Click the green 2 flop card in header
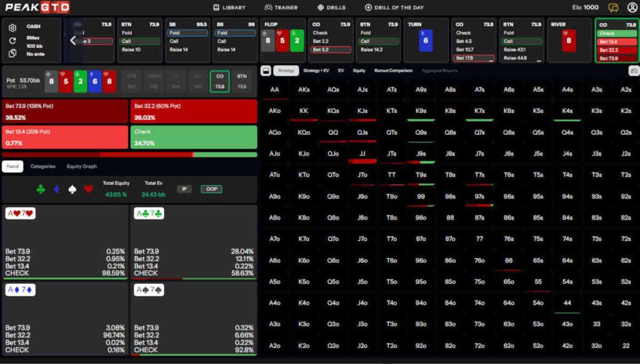This screenshot has height=364, width=640. pos(297,41)
